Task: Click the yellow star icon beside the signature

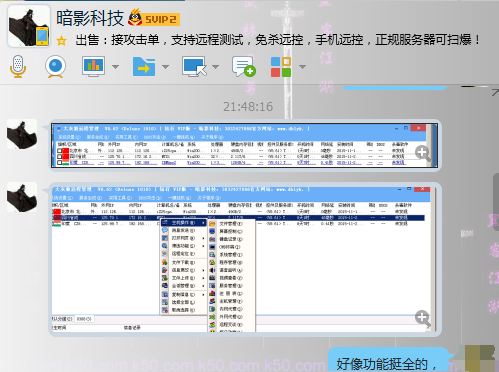Action: [61, 41]
